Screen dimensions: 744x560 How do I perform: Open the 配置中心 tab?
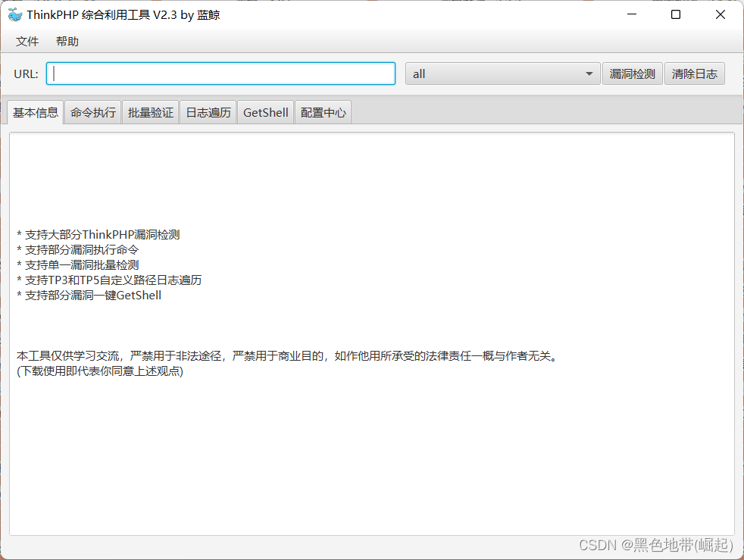click(323, 111)
